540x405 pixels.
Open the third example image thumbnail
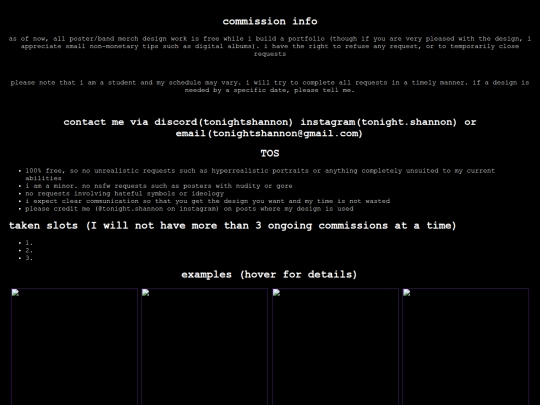(x=335, y=346)
